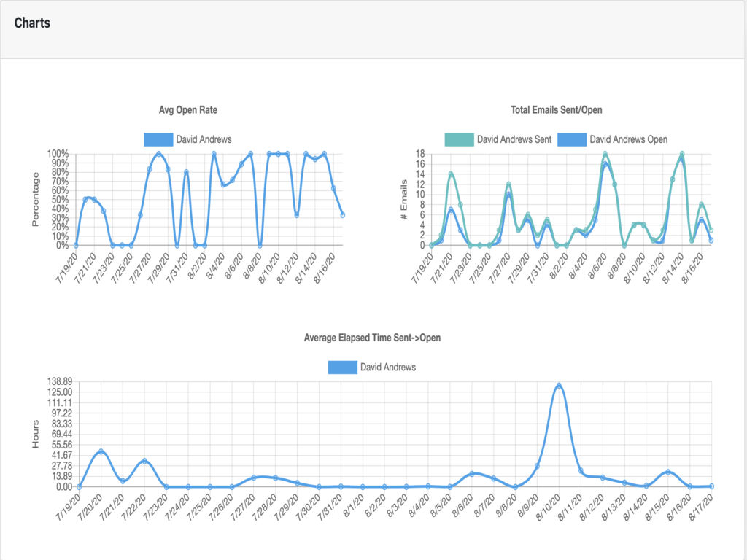
Task: Click the 7/28/20 100% point in Avg Open Rate
Action: click(158, 154)
